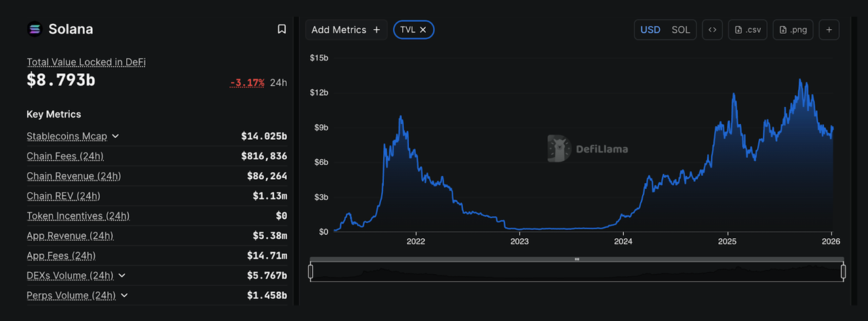Click the $5.38m app revenue value
The image size is (868, 321).
pos(270,236)
